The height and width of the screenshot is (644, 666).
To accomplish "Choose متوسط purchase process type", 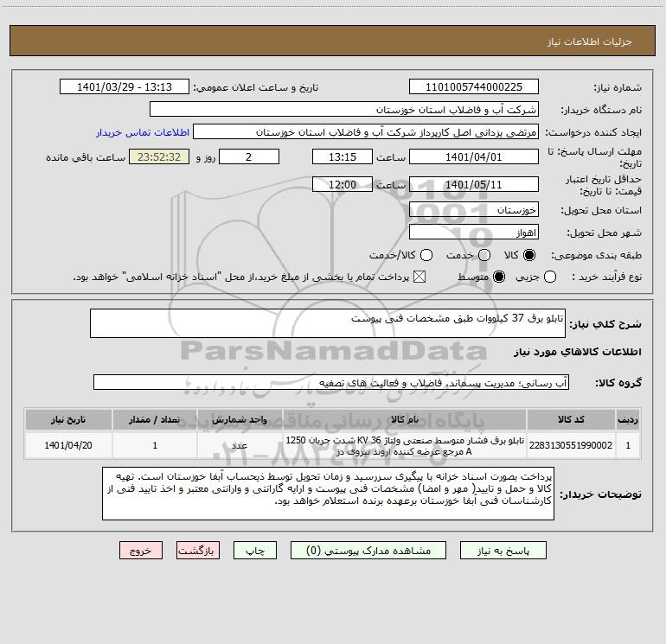I will click(499, 277).
